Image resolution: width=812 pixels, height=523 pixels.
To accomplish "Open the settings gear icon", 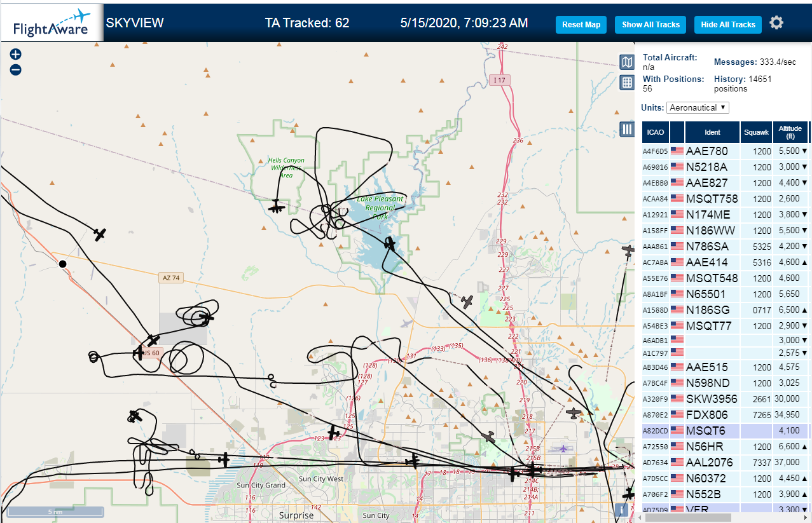I will coord(776,23).
